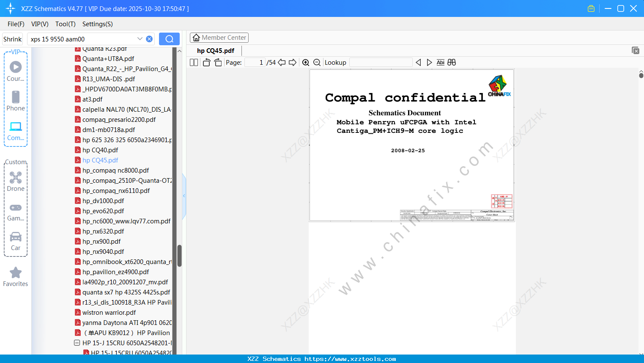Open R13_UMA-DIS .pdf
The height and width of the screenshot is (363, 644).
(109, 79)
